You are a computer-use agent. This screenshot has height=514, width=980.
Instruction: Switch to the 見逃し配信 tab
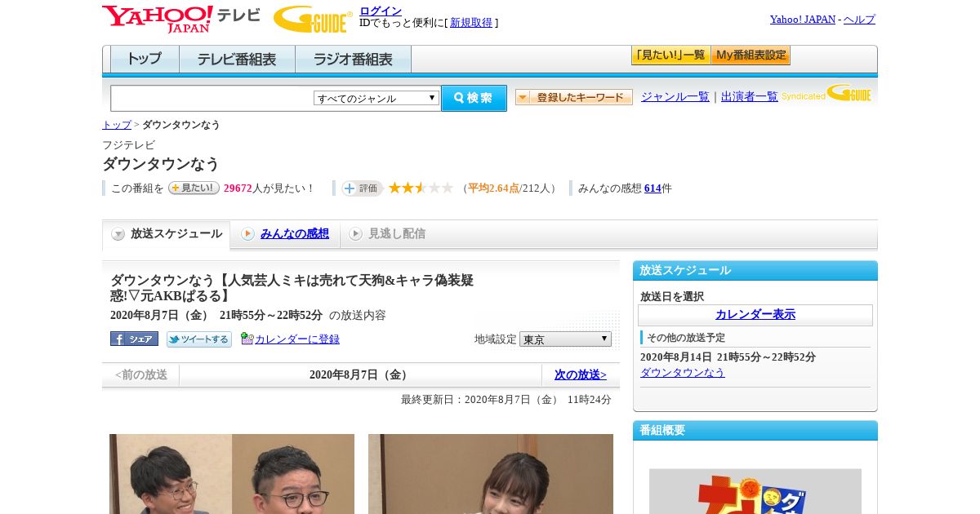[x=397, y=233]
